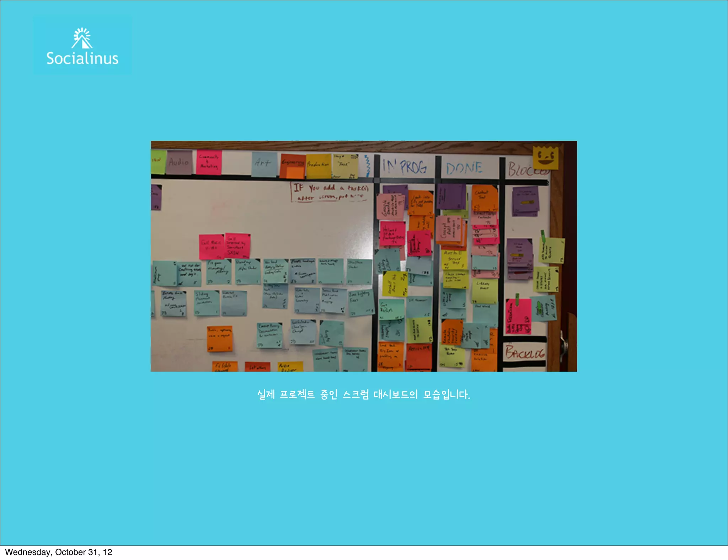728x560 pixels.
Task: Click the purple sticky note under BLOCKED heading
Action: (525, 201)
